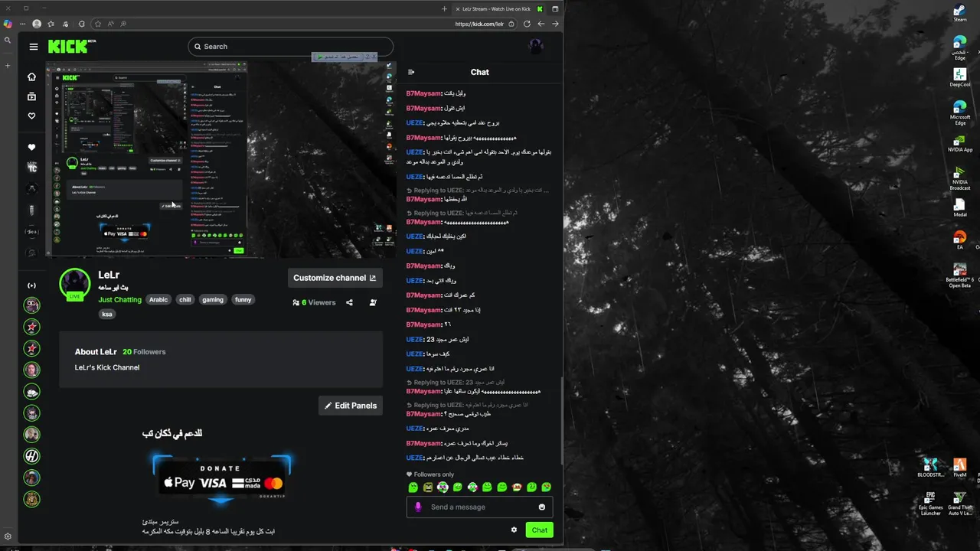The image size is (980, 551).
Task: Open the Browse icon in Kick sidebar
Action: [x=31, y=96]
